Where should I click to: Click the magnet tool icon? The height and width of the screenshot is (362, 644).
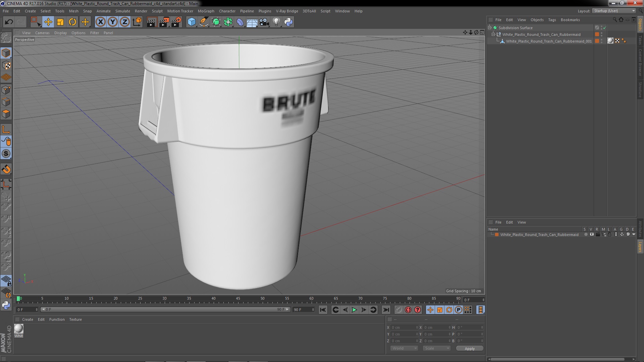click(x=6, y=169)
